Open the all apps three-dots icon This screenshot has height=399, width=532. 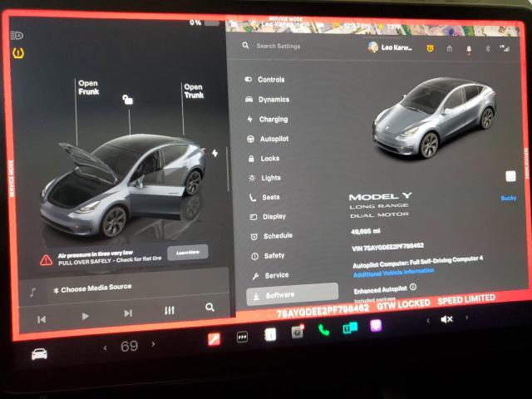[242, 337]
